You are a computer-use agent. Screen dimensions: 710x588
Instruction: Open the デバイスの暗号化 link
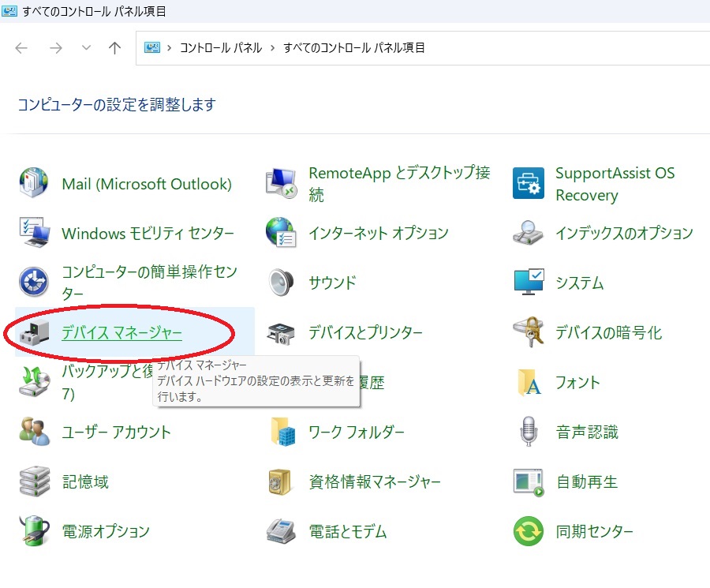point(608,332)
